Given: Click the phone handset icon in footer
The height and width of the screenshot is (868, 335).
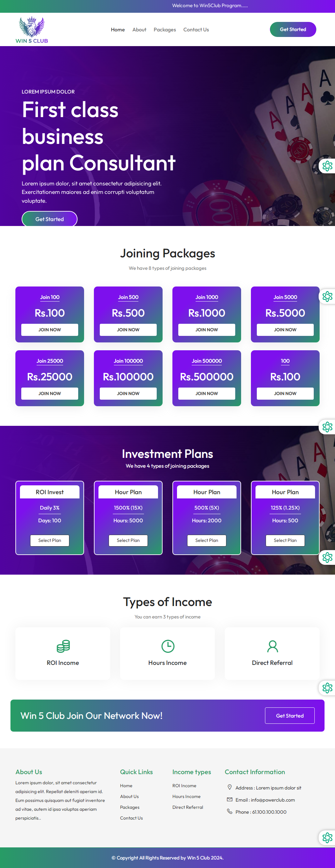Looking at the screenshot, I should [x=230, y=811].
